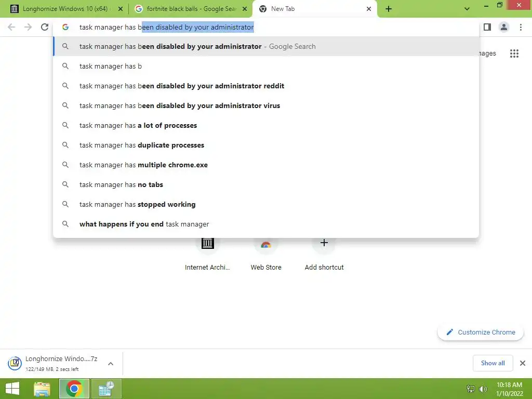Click Customize Chrome button
Screen dimensions: 532x399
(481, 332)
